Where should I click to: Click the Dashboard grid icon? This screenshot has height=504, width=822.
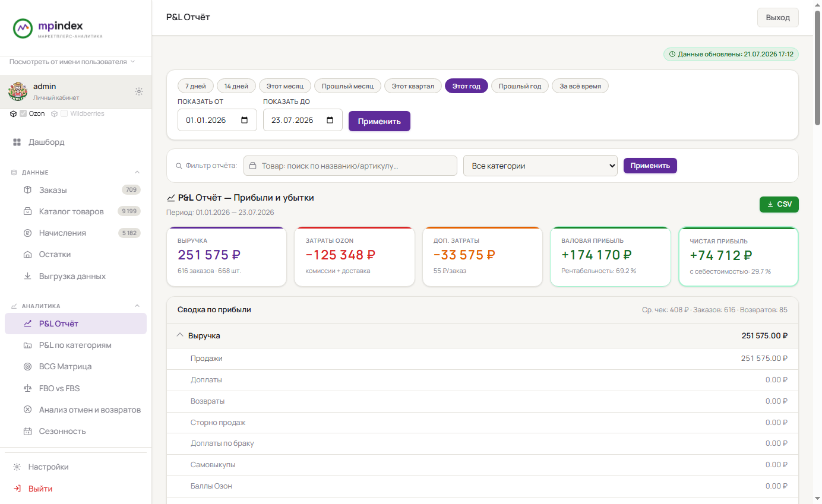click(x=17, y=142)
